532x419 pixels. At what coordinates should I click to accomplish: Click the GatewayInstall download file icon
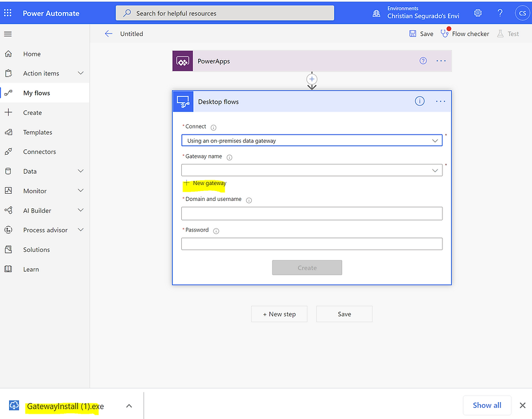14,405
